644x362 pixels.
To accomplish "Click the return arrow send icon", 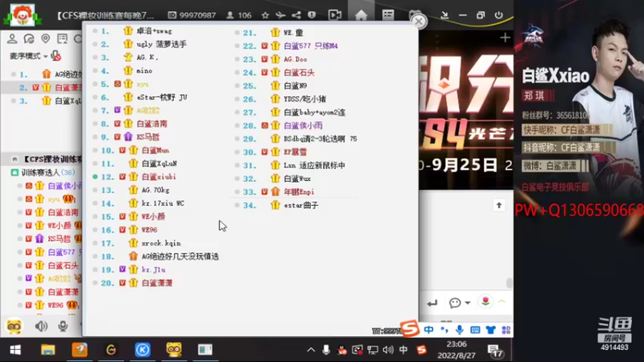I will point(431,303).
